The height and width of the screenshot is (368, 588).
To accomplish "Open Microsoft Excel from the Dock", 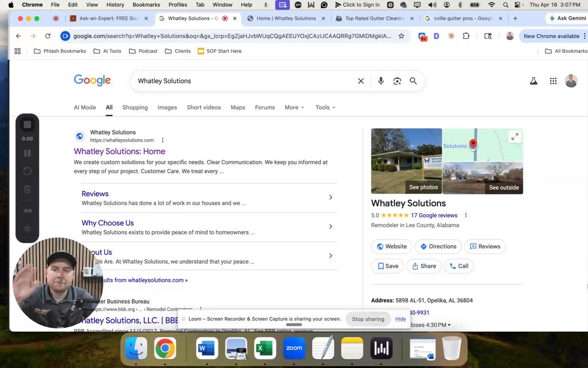I will [x=265, y=349].
